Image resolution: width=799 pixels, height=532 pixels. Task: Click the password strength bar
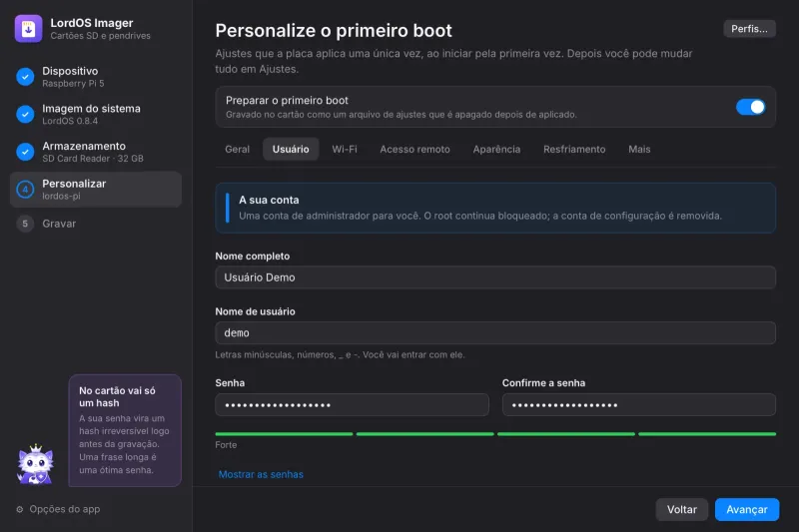[x=495, y=434]
